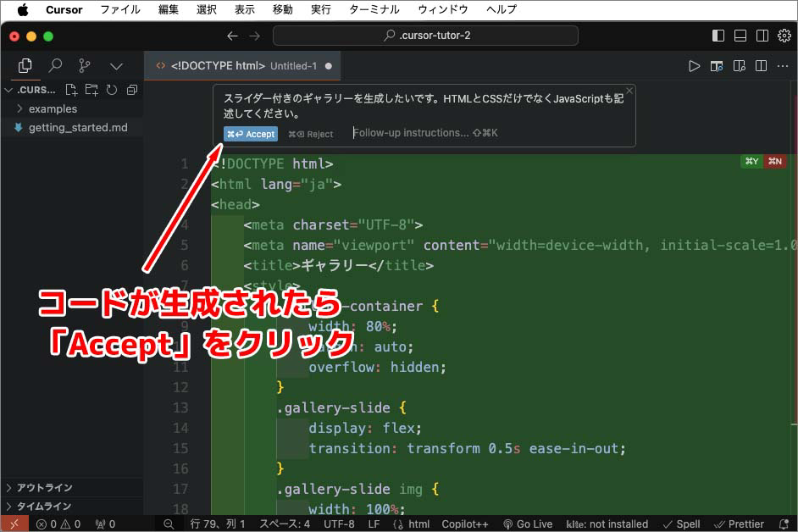798x532 pixels.
Task: Toggle the primary sidebar visibility
Action: click(x=718, y=36)
